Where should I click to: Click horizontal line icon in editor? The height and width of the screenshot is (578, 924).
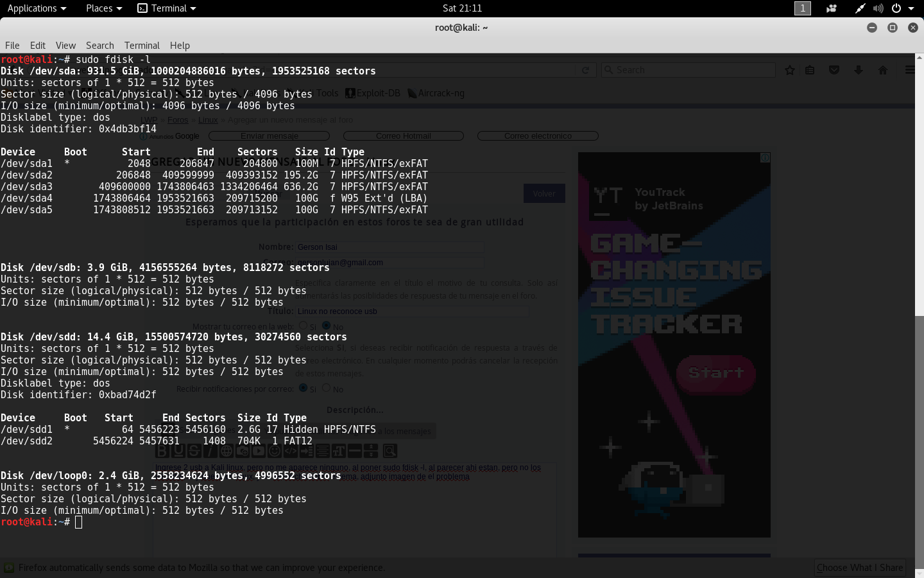tap(355, 451)
